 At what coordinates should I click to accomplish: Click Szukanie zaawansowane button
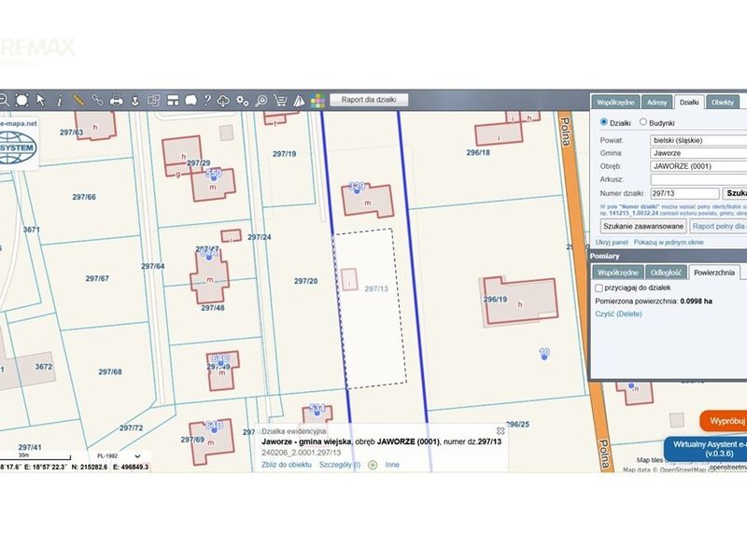[x=643, y=226]
